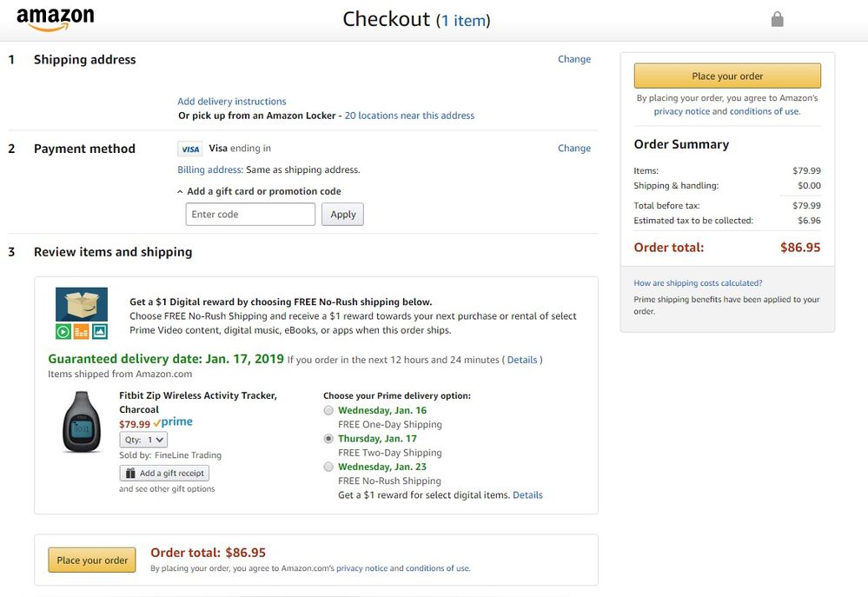Click the Billing address link
Viewport: 868px width, 597px height.
[x=209, y=170]
